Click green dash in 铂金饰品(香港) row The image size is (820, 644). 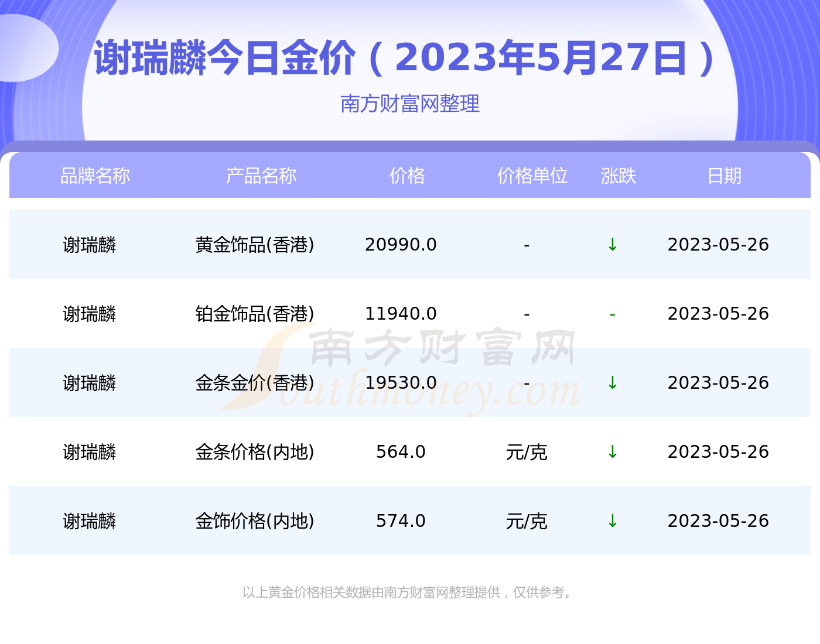click(613, 314)
